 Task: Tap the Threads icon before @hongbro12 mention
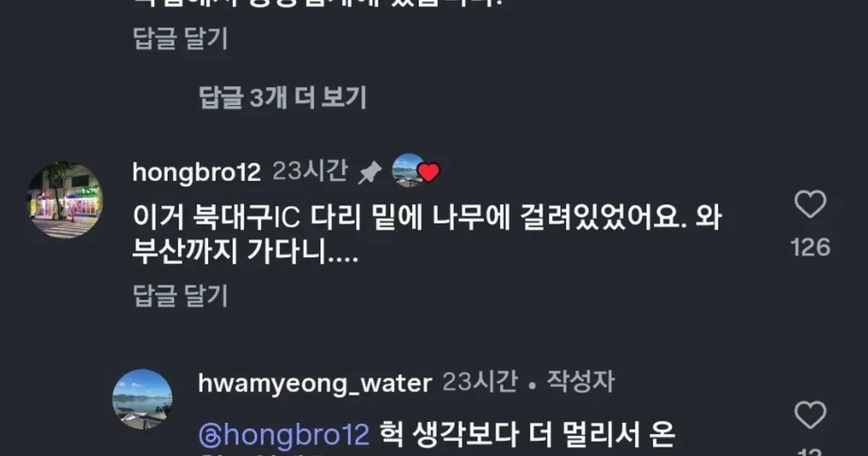point(207,435)
